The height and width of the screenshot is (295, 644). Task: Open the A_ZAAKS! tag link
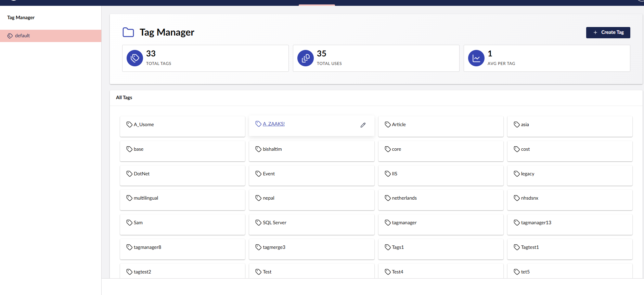274,124
